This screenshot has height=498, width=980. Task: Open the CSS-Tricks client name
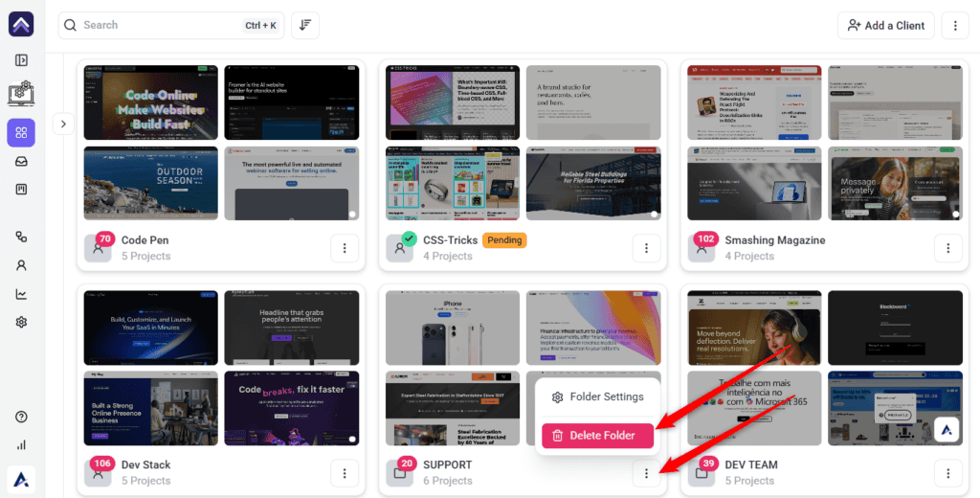pyautogui.click(x=450, y=240)
